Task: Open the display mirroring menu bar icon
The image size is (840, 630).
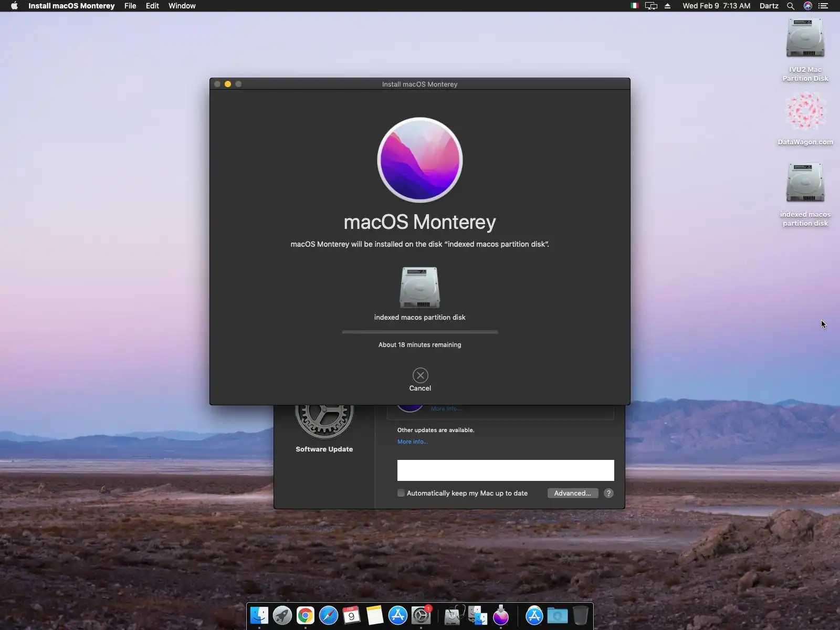Action: pos(651,6)
